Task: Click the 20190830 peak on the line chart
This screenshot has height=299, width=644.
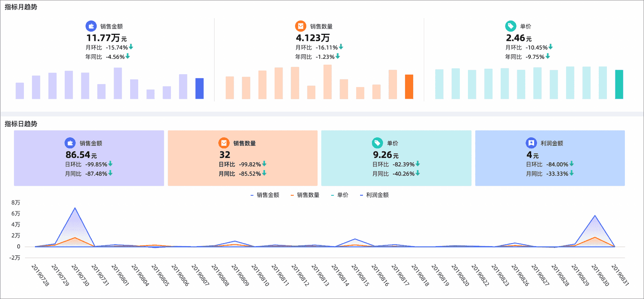Action: coord(595,216)
